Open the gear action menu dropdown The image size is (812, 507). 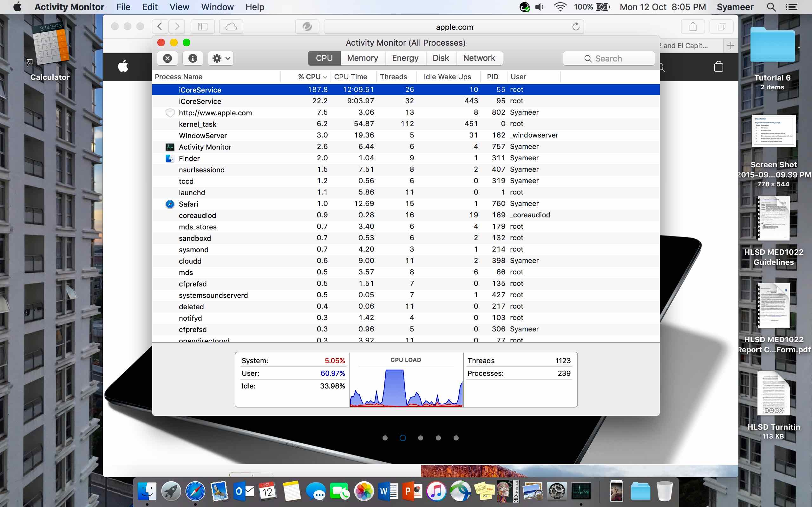[221, 58]
